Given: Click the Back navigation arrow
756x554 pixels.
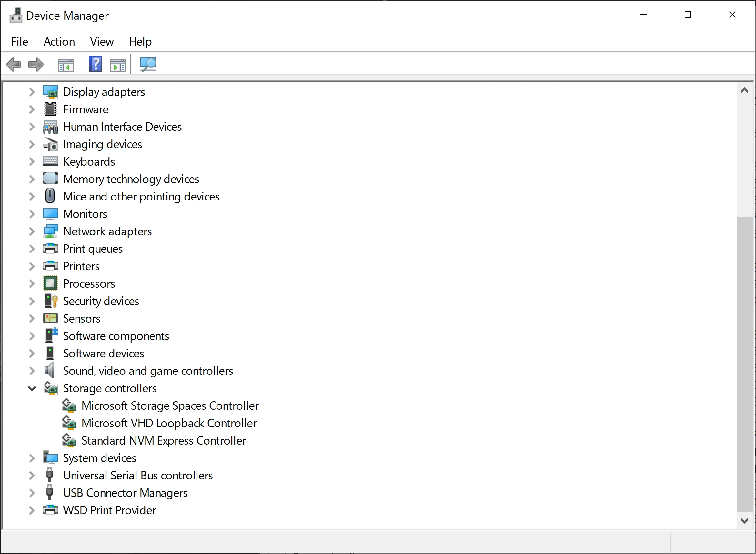Looking at the screenshot, I should pyautogui.click(x=14, y=64).
